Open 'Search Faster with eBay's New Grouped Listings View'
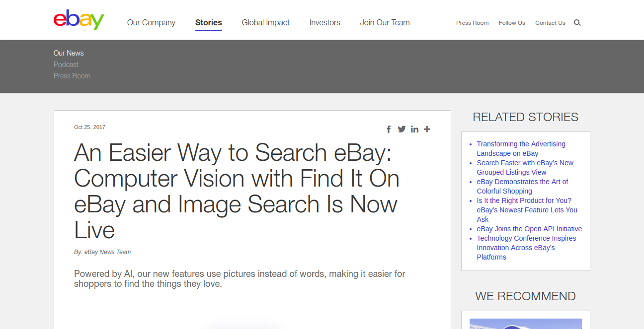Viewport: 644px width, 329px height. coord(525,167)
